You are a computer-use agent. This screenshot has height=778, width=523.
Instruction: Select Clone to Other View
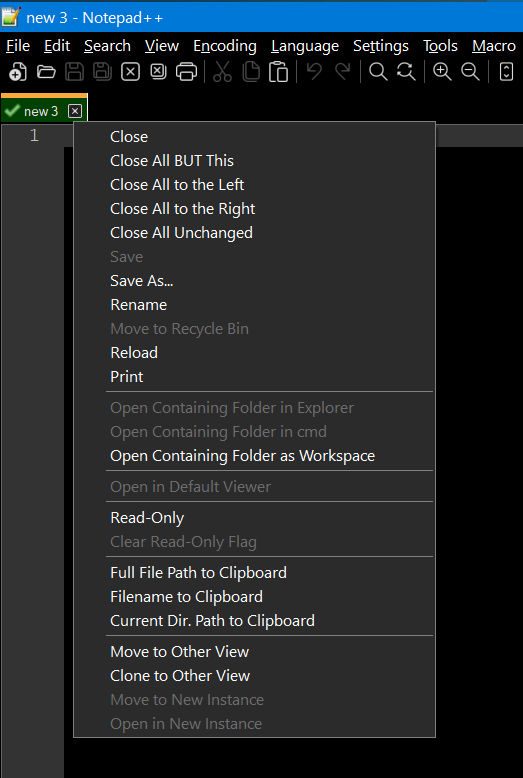click(255, 676)
